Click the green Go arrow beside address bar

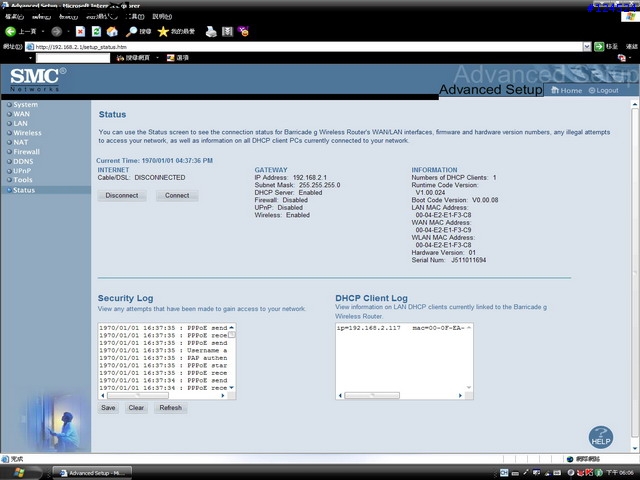tap(599, 47)
